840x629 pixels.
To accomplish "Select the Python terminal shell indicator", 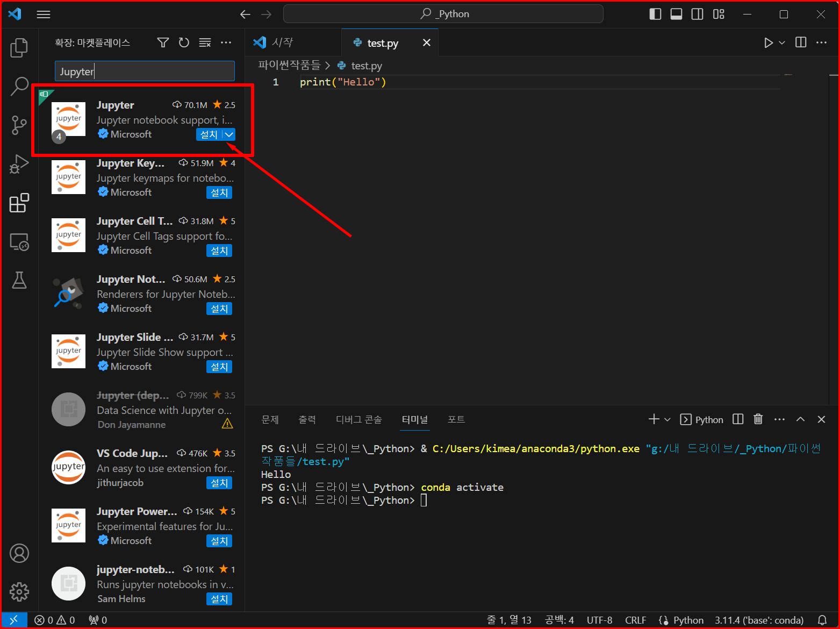I will point(702,419).
